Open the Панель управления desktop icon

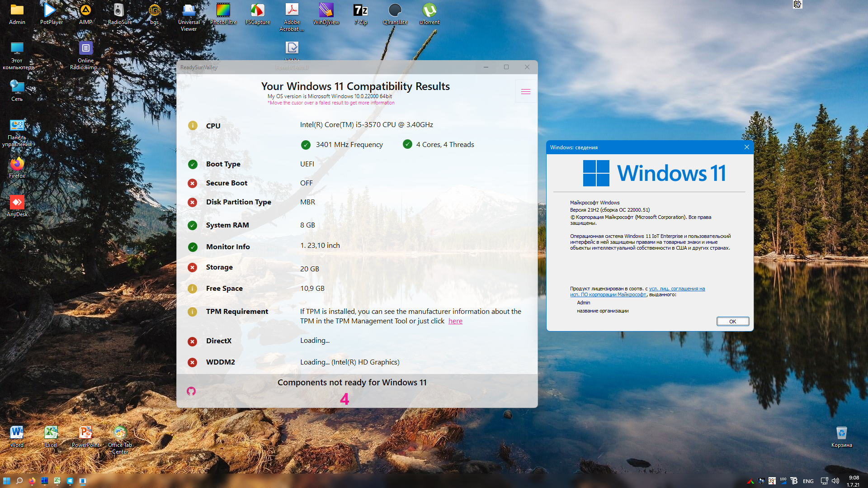(17, 133)
